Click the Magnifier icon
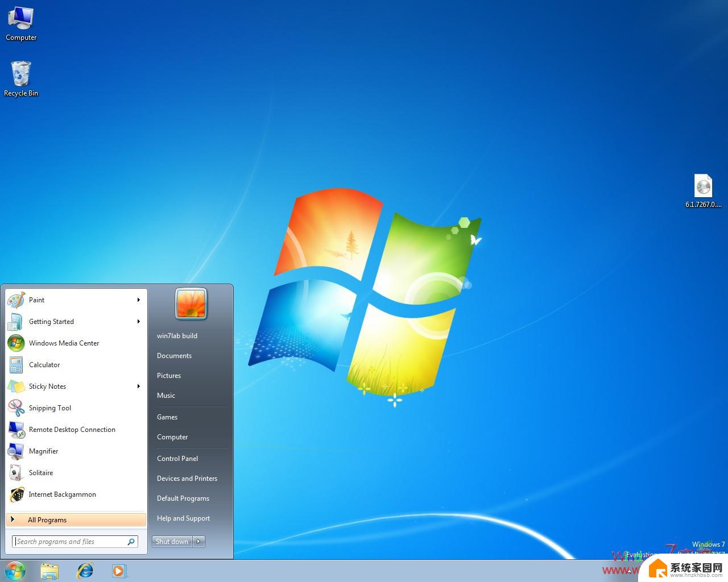The image size is (728, 582). tap(16, 451)
